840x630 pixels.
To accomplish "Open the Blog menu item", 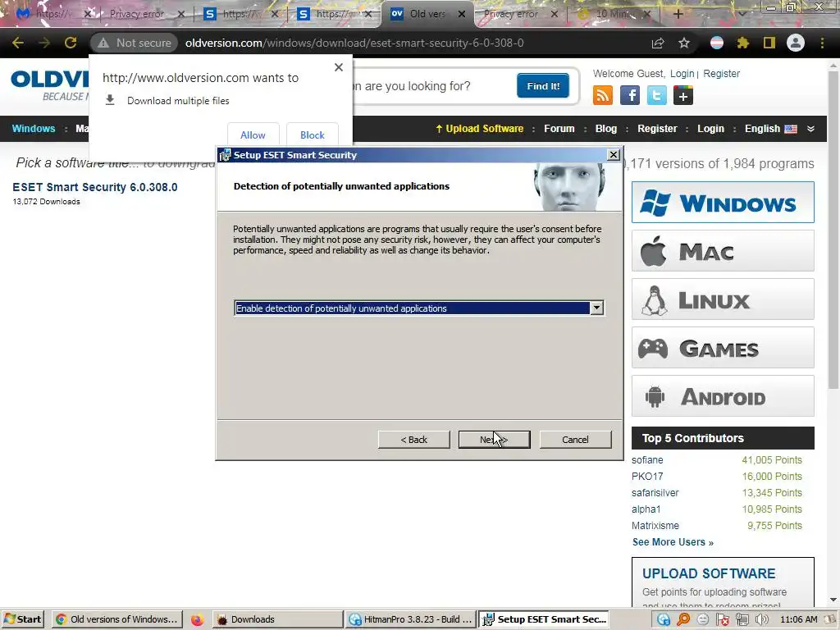I will (606, 129).
